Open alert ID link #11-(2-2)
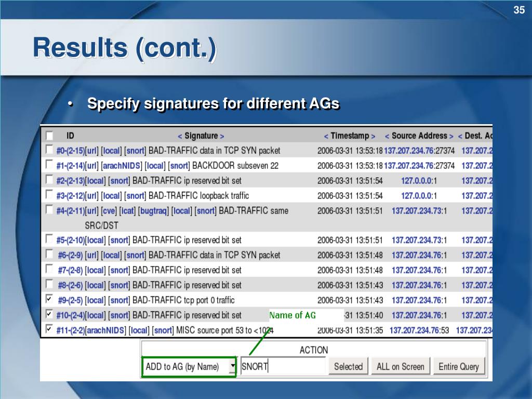 (71, 330)
